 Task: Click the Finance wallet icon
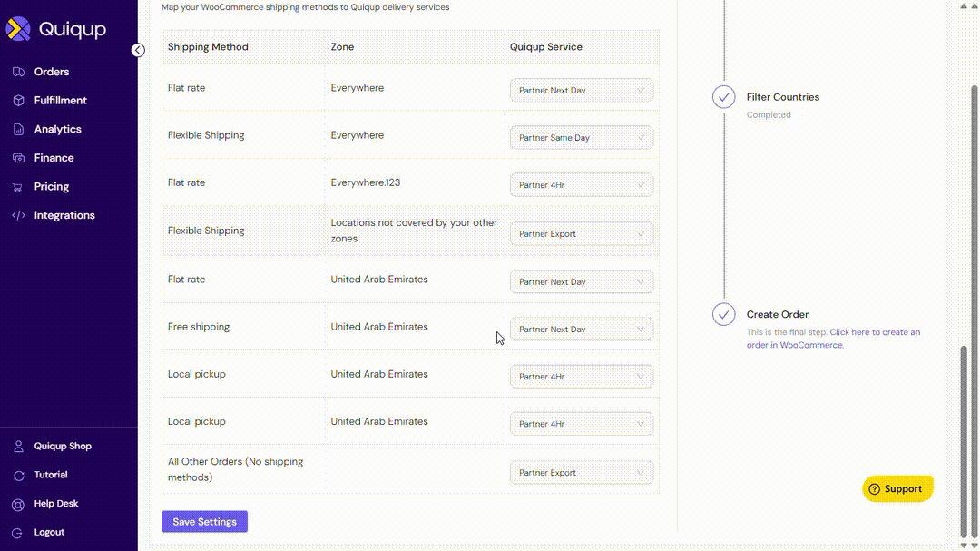pos(18,158)
